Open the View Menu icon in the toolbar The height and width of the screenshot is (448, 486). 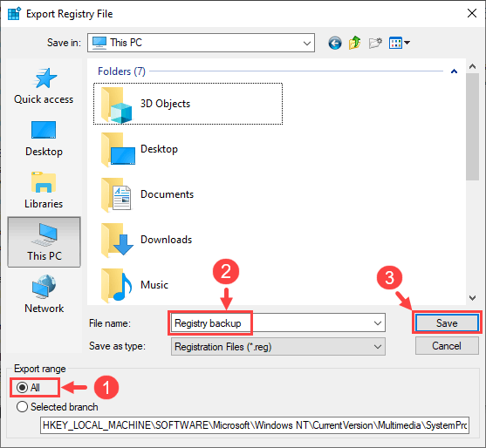(x=400, y=43)
